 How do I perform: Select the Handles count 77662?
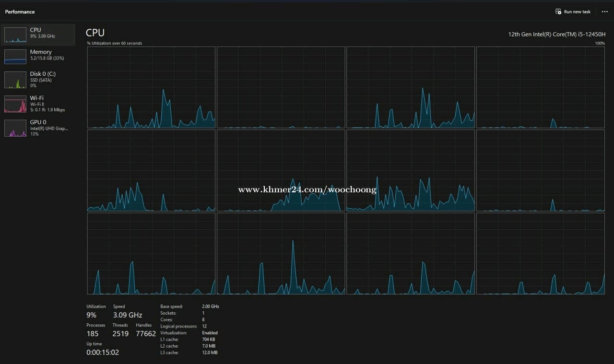click(x=146, y=334)
